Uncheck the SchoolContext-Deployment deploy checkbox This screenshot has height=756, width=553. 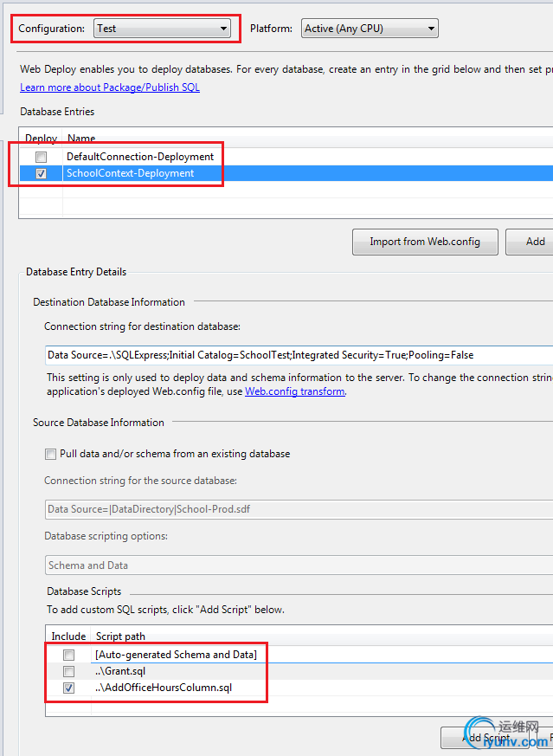[x=41, y=173]
